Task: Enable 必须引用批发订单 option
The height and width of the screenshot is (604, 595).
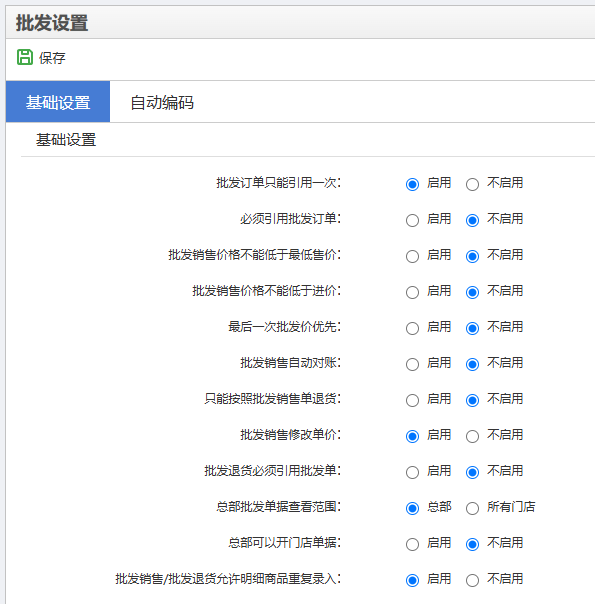Action: (x=412, y=220)
